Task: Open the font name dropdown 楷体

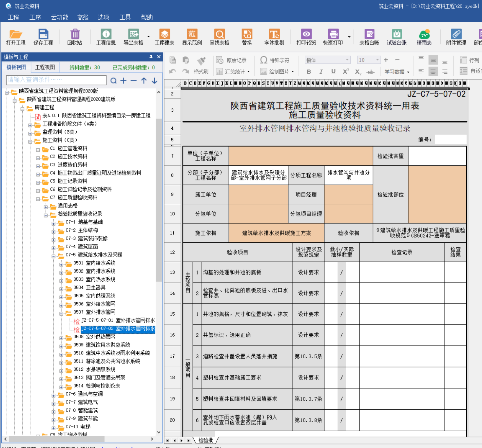Action: click(347, 60)
